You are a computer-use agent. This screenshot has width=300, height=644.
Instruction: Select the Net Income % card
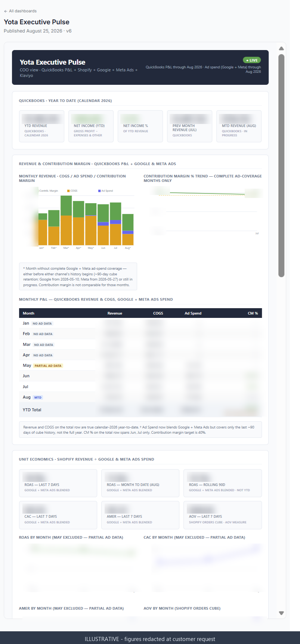click(140, 126)
